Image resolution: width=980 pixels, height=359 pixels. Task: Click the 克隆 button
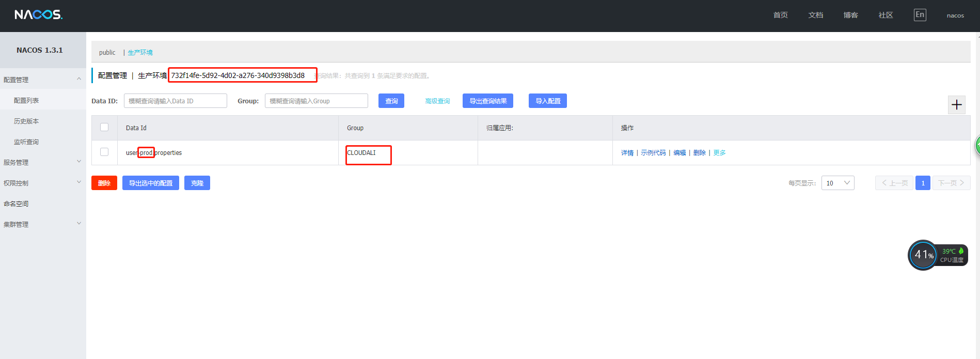pos(197,183)
